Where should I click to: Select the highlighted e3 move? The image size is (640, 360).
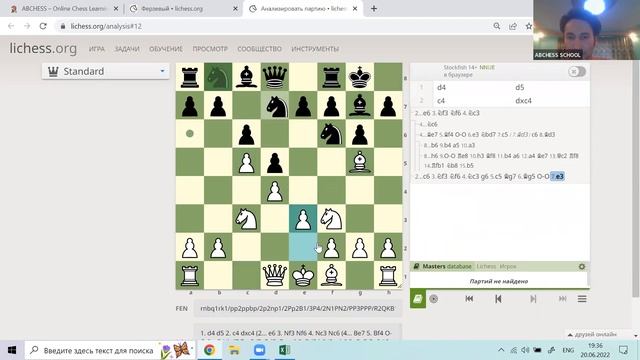click(x=558, y=176)
